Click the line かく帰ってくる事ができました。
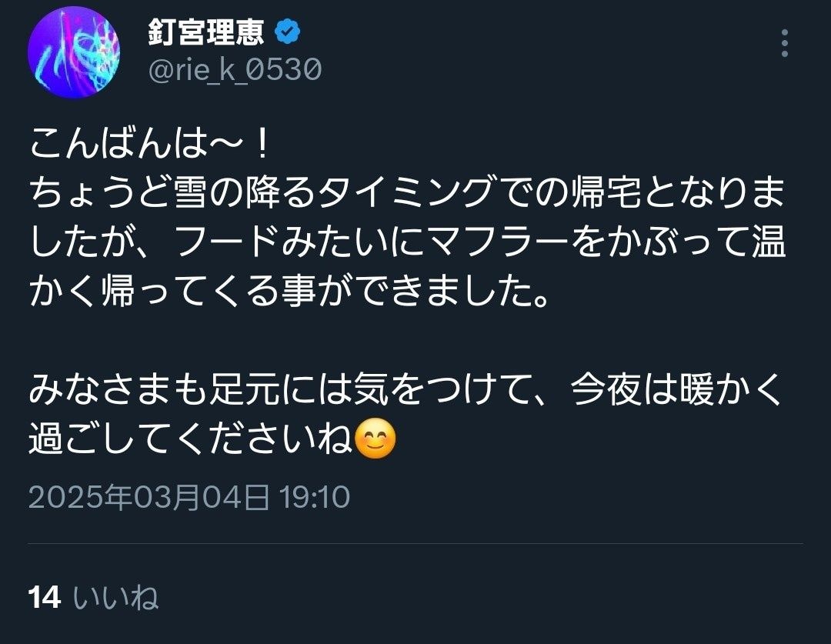The height and width of the screenshot is (644, 831). pos(289,294)
